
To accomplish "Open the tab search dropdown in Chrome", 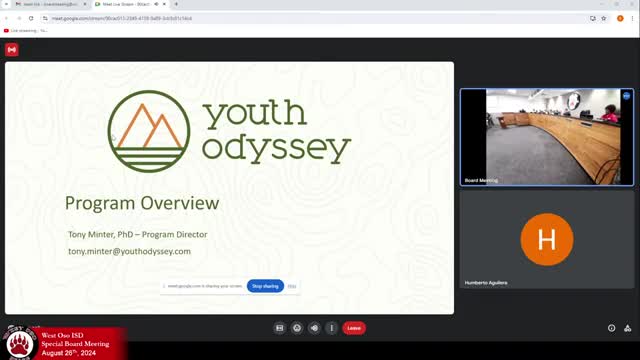I will [6, 4].
